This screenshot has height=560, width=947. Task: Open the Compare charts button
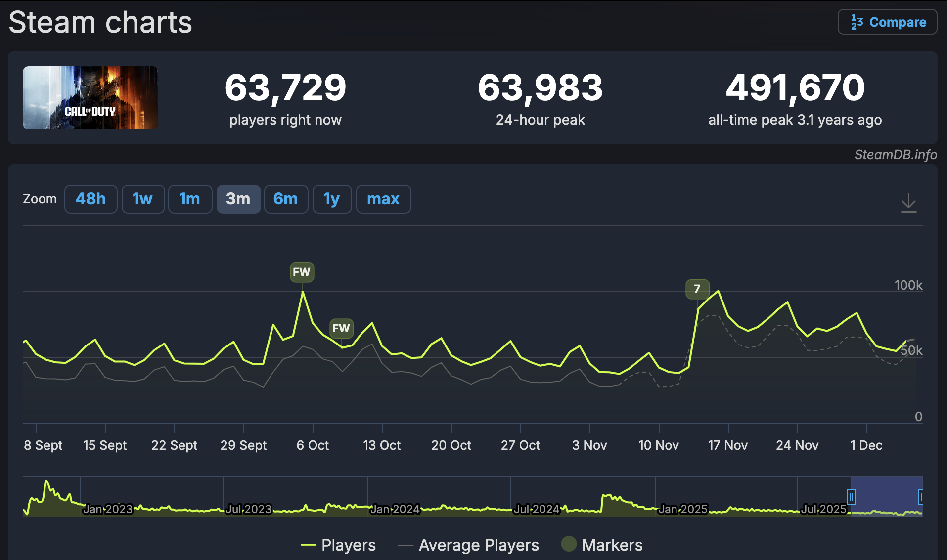pyautogui.click(x=888, y=22)
